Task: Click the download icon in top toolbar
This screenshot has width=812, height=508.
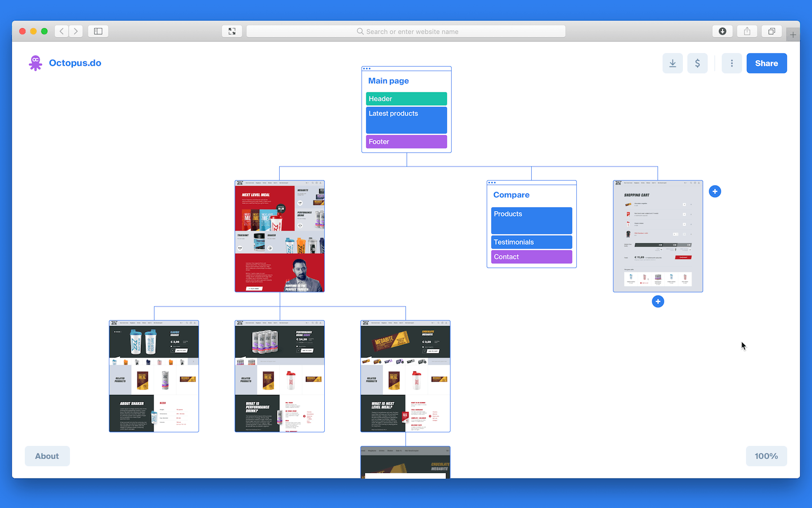Action: (672, 63)
